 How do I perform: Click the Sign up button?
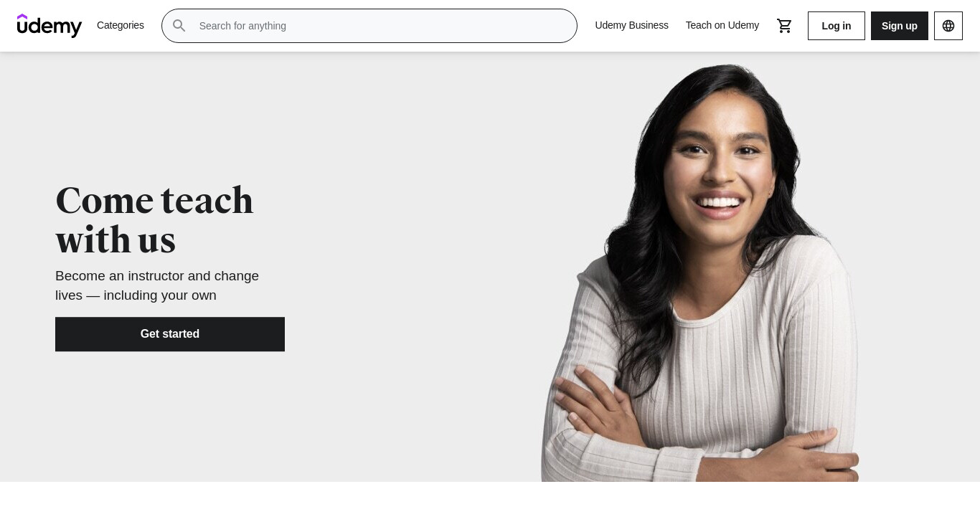point(900,26)
